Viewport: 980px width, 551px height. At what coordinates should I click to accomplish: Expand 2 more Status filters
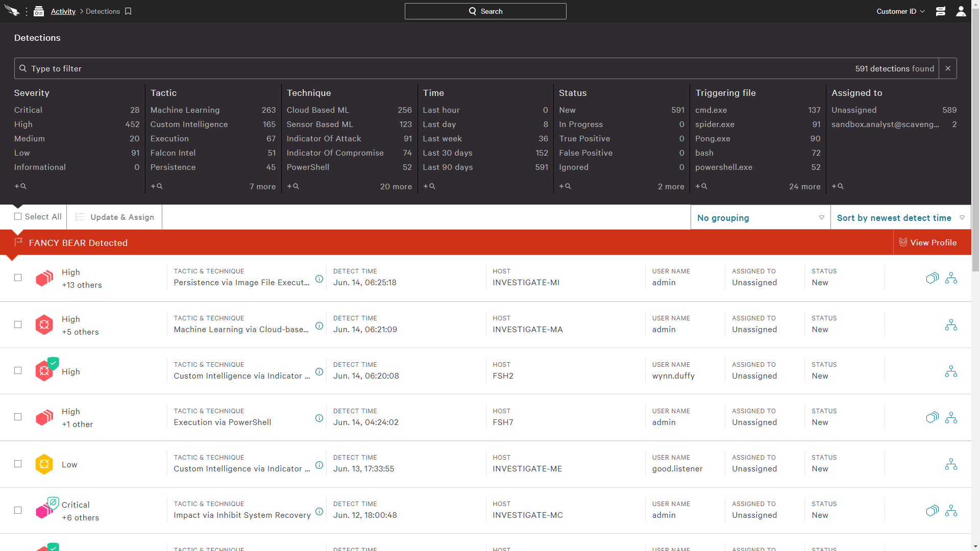point(671,187)
